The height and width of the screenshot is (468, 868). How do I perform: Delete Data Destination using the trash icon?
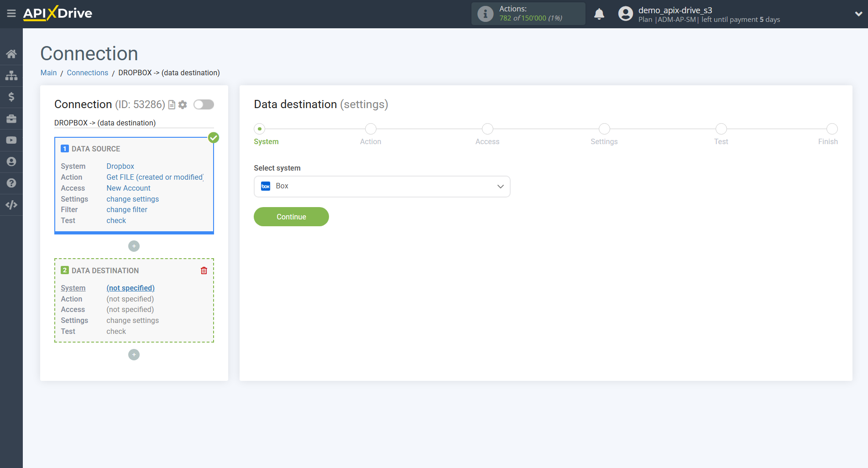coord(204,270)
